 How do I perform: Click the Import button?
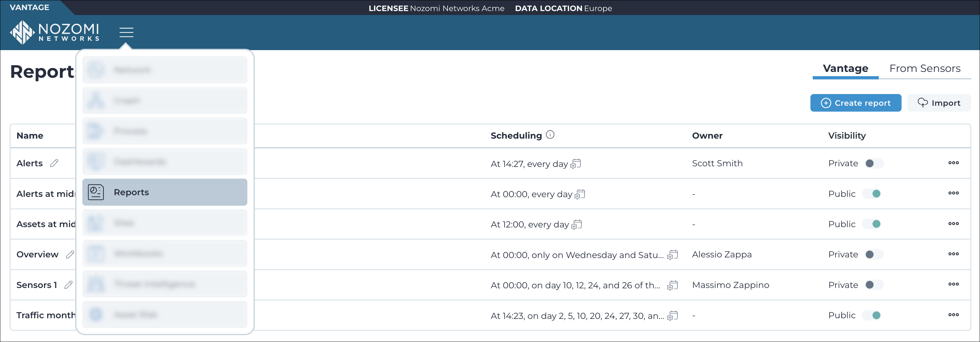tap(939, 103)
